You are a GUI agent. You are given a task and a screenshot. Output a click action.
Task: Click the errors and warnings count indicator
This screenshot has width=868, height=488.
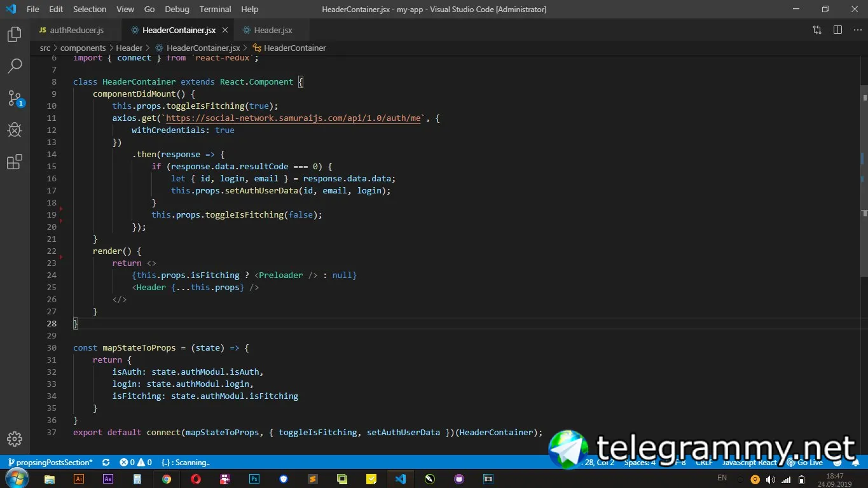pyautogui.click(x=135, y=463)
